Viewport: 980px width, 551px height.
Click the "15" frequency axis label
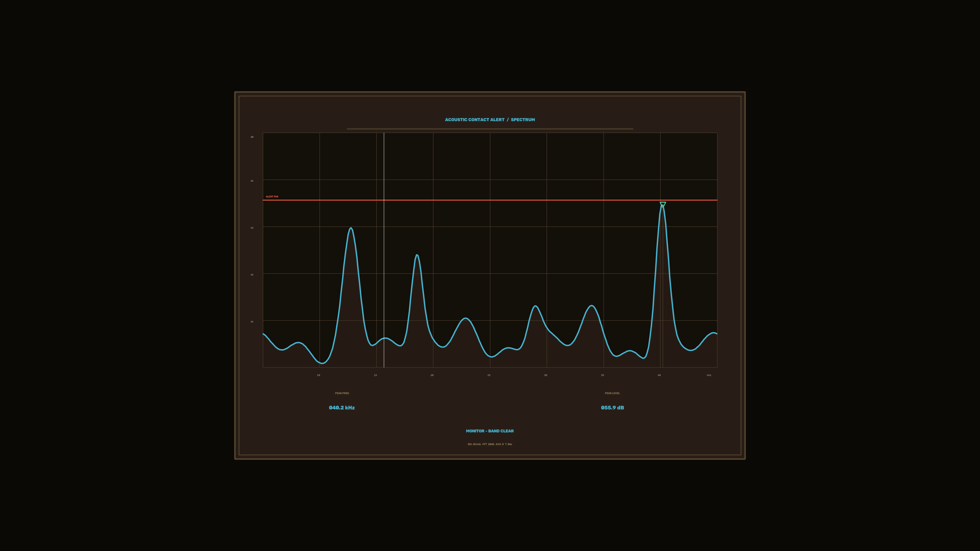pos(375,375)
